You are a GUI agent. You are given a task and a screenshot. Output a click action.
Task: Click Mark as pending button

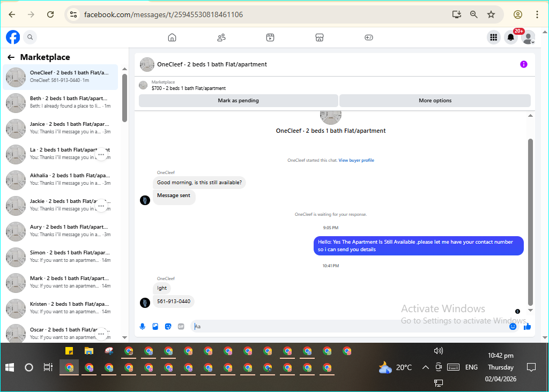tap(239, 100)
